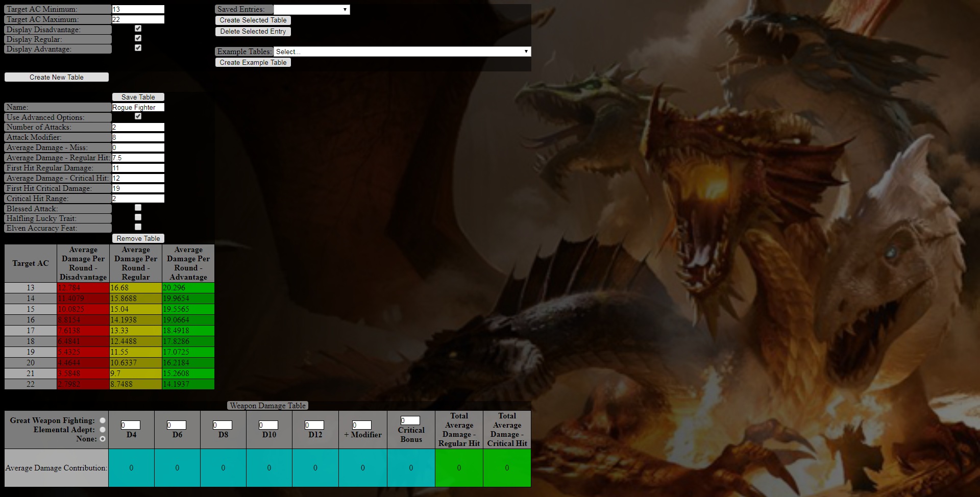Image resolution: width=980 pixels, height=497 pixels.
Task: Focus the D8 dice count field
Action: pyautogui.click(x=223, y=425)
